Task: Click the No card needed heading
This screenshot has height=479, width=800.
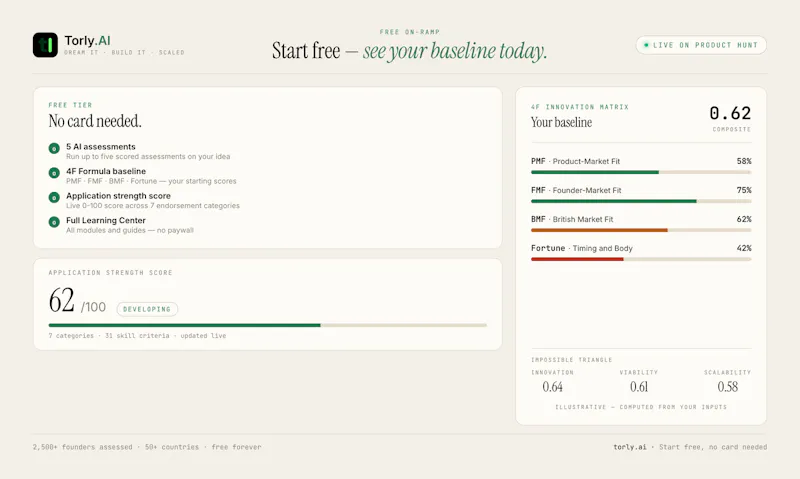Action: (95, 121)
